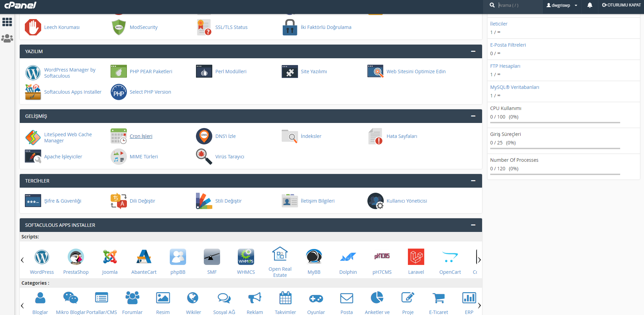
Task: Open the dwgriswp user dropdown
Action: click(x=562, y=5)
